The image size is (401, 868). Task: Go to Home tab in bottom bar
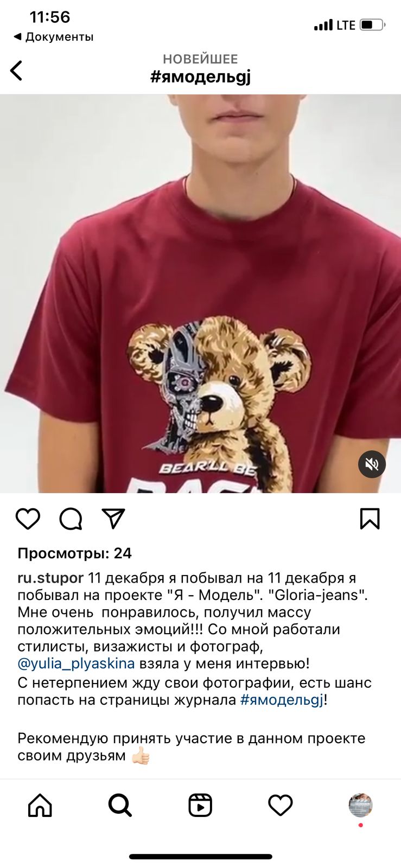click(x=40, y=805)
